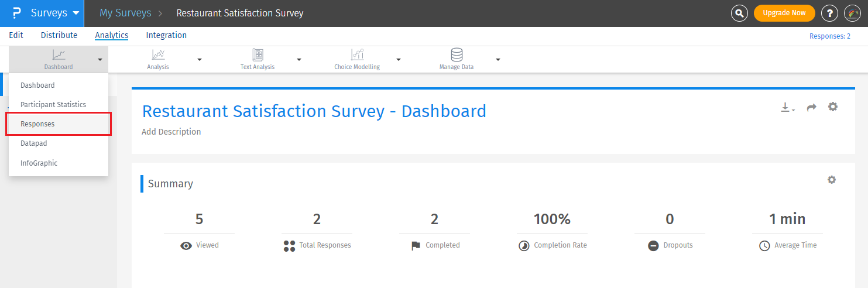Click the Manage Data database icon
The image size is (868, 288).
click(457, 55)
